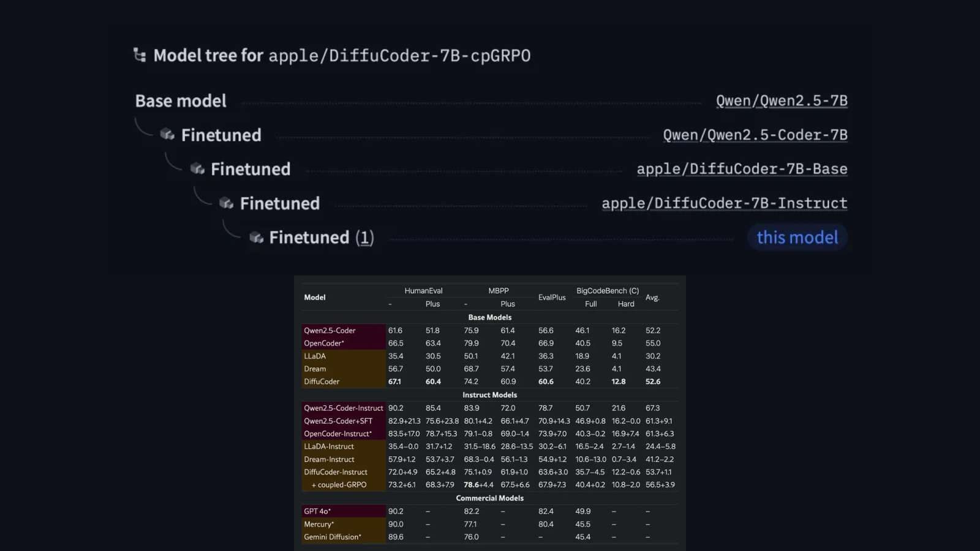The height and width of the screenshot is (551, 980).
Task: Select the OpenCoder-Instruct* row label
Action: click(338, 434)
